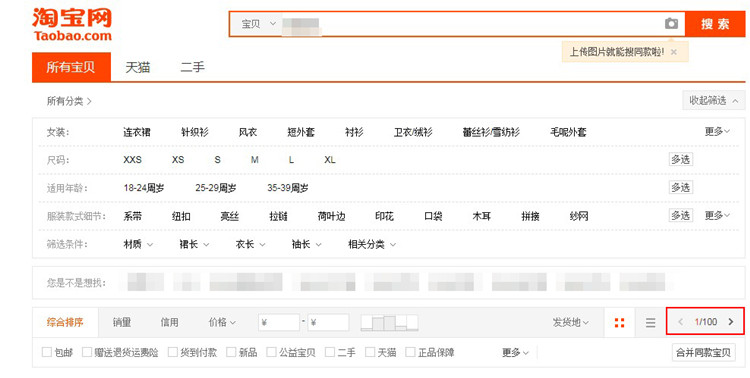Click the 搜索 button
The height and width of the screenshot is (378, 750).
point(715,24)
